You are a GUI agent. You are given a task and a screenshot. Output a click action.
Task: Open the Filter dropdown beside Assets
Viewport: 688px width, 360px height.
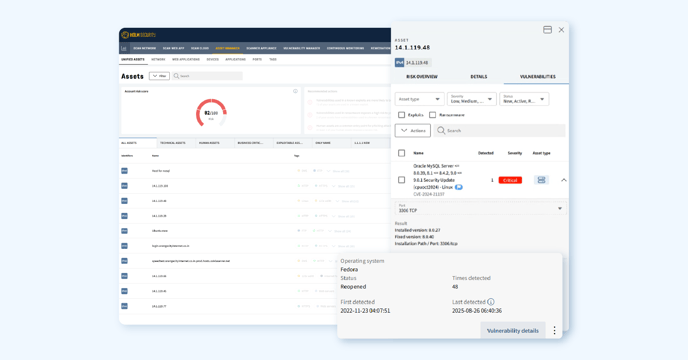(x=159, y=76)
